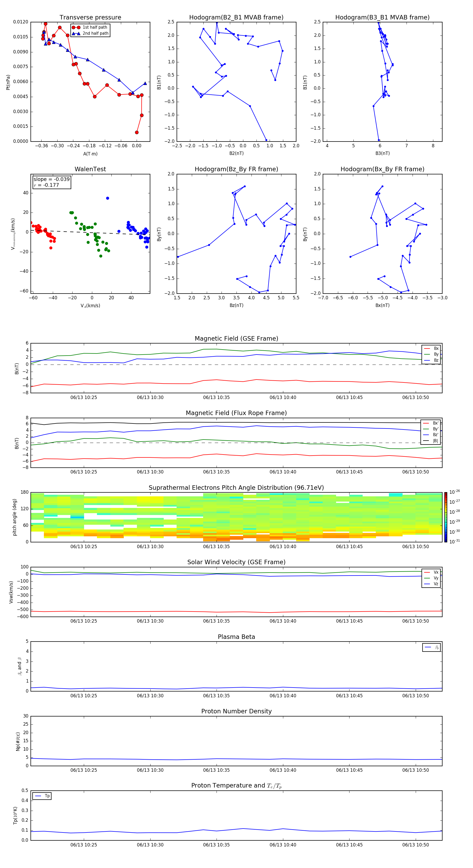
Task: Click the 'Np(#/cc)' y-axis label
Action: [x=18, y=741]
